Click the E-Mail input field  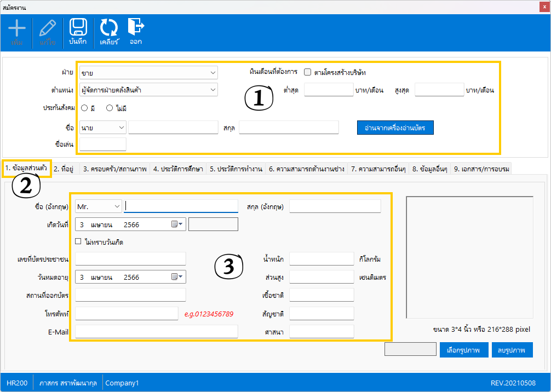157,331
